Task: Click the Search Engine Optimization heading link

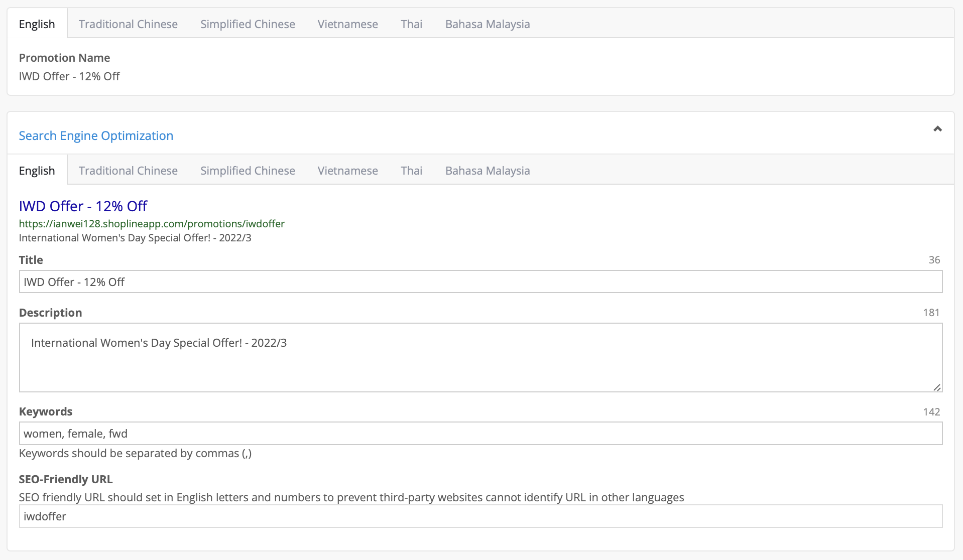Action: coord(96,135)
